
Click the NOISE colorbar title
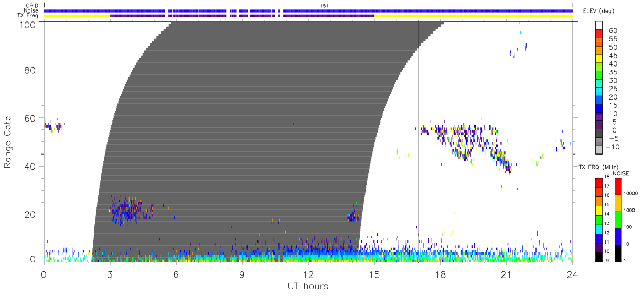click(x=621, y=173)
